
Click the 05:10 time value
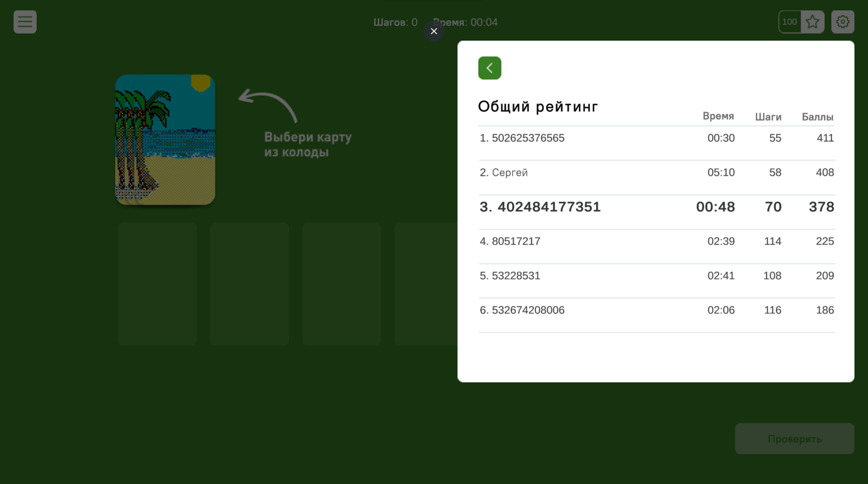pyautogui.click(x=721, y=173)
